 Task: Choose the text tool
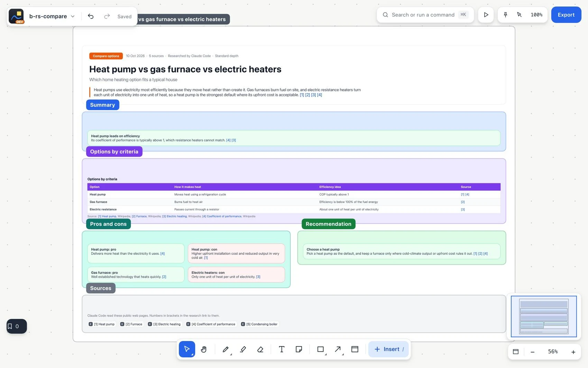click(282, 349)
